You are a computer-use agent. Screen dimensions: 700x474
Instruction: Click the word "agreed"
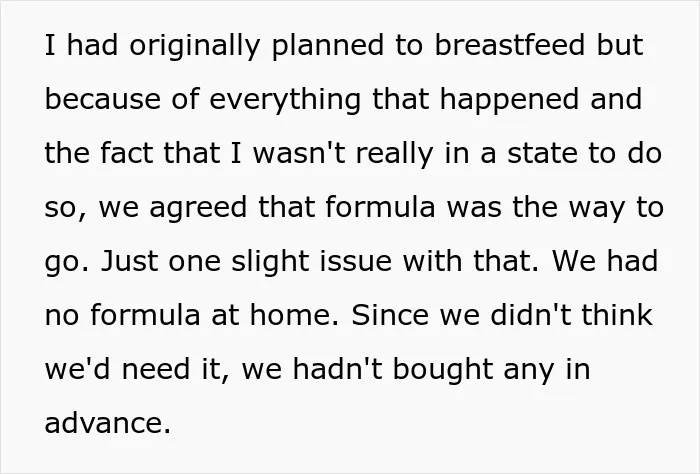pos(198,208)
